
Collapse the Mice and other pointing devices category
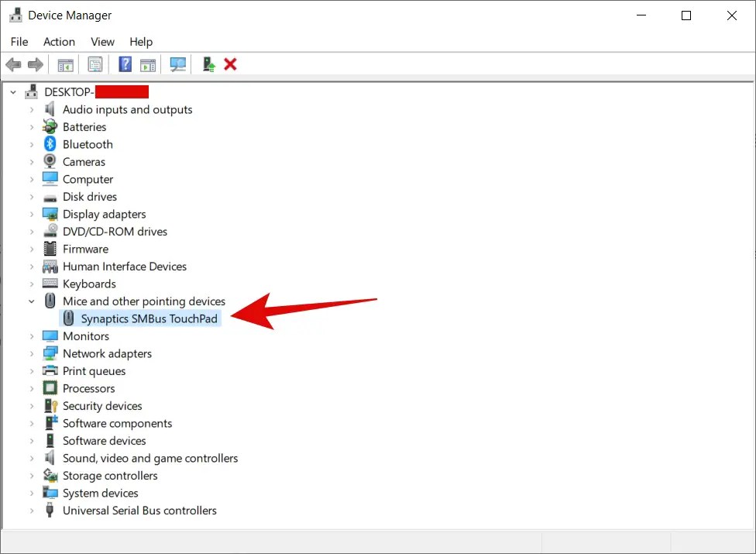pyautogui.click(x=31, y=301)
